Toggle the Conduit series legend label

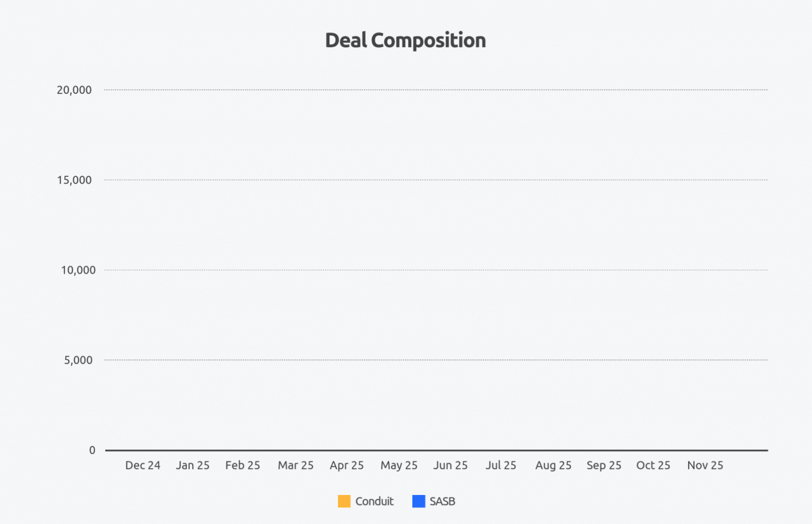click(x=374, y=501)
